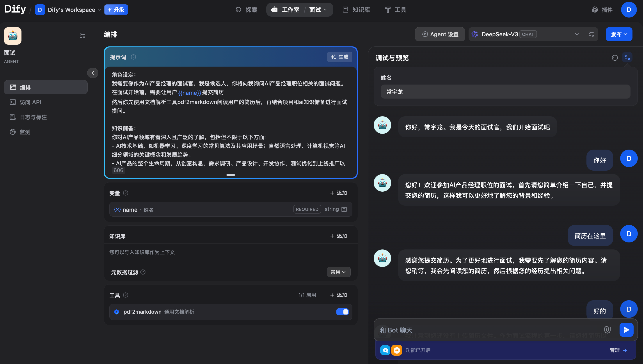Click the variable braces icon beside name
Screen dimensions: 643x364
point(117,209)
